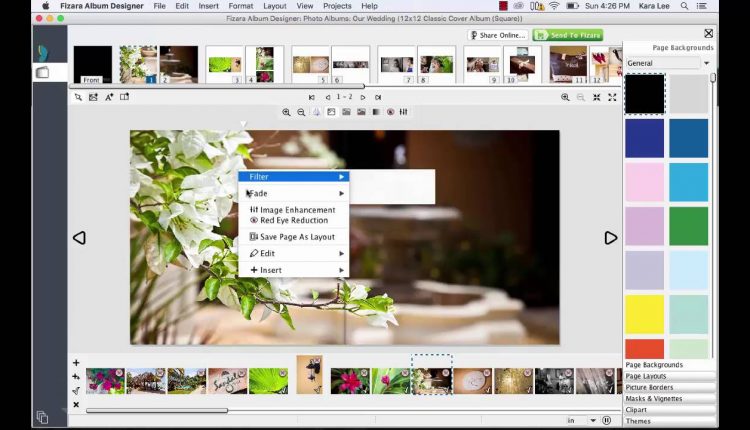Open image enhancement sliders toolbar icon
The height and width of the screenshot is (430, 750).
point(404,112)
